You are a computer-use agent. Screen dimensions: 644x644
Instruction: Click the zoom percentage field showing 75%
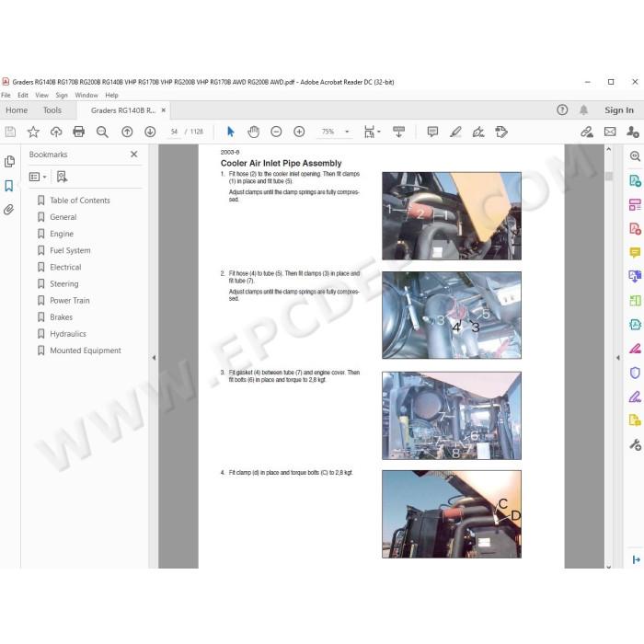328,132
